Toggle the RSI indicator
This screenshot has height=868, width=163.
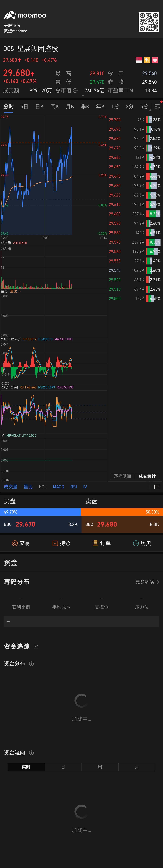(x=74, y=487)
